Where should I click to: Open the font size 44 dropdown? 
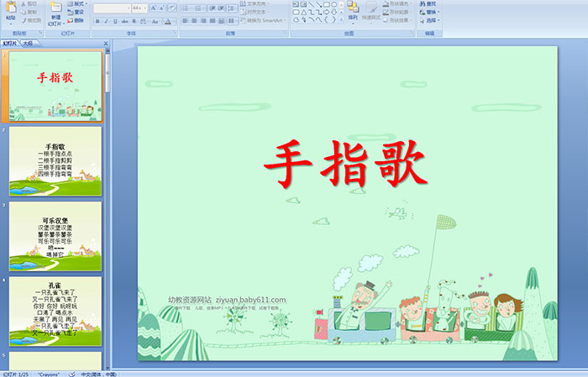[139, 8]
